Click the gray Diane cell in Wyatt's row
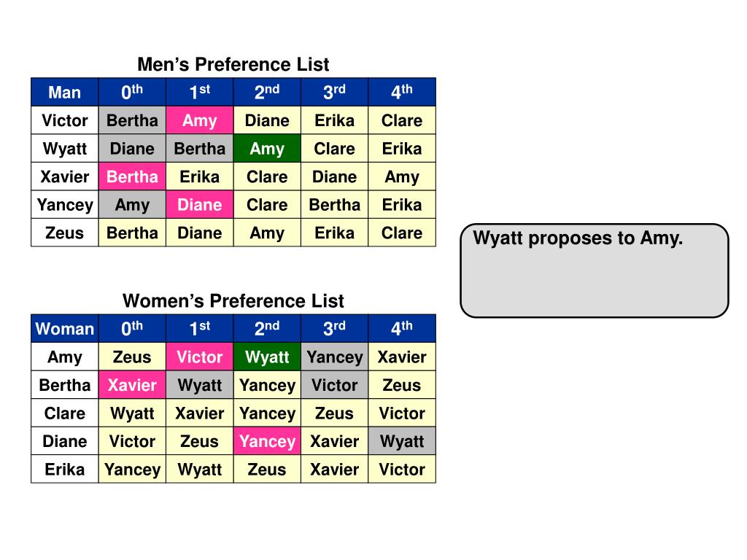The image size is (747, 560). [x=132, y=149]
